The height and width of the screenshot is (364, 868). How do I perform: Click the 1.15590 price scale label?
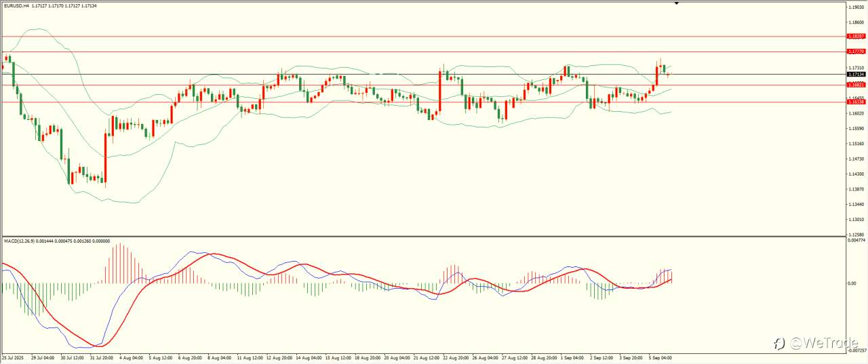856,128
